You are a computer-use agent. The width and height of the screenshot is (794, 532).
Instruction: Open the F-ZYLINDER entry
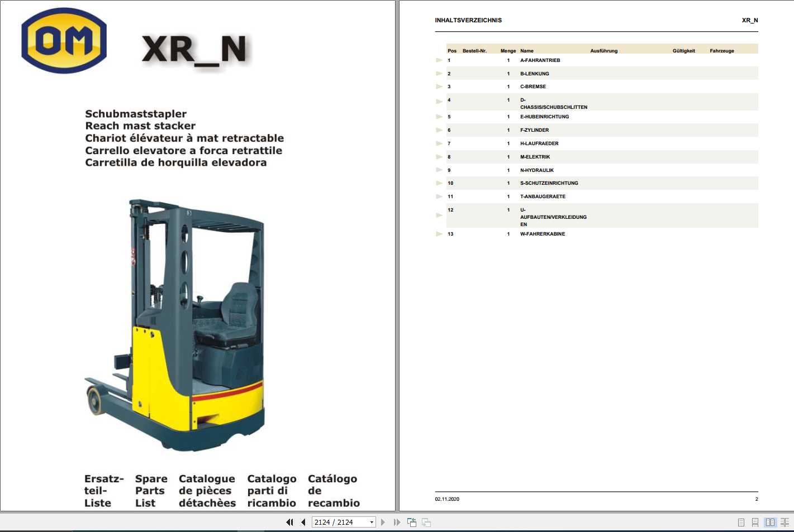pyautogui.click(x=535, y=130)
